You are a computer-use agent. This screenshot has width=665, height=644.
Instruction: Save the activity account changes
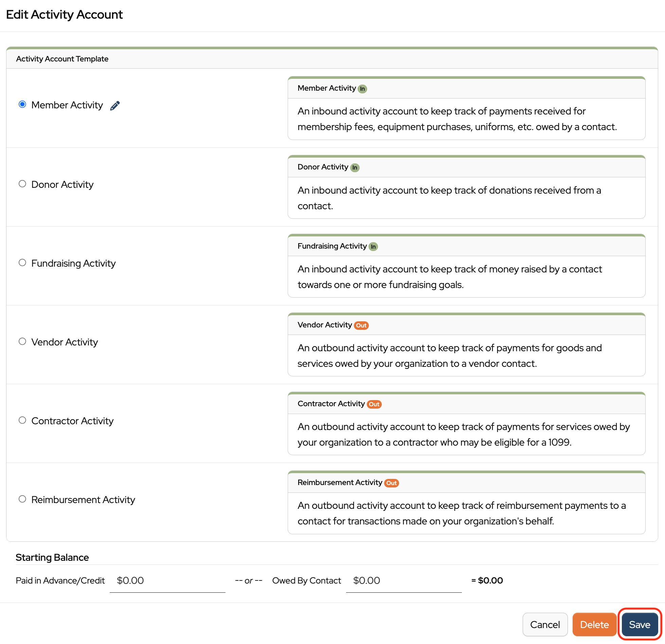tap(639, 625)
